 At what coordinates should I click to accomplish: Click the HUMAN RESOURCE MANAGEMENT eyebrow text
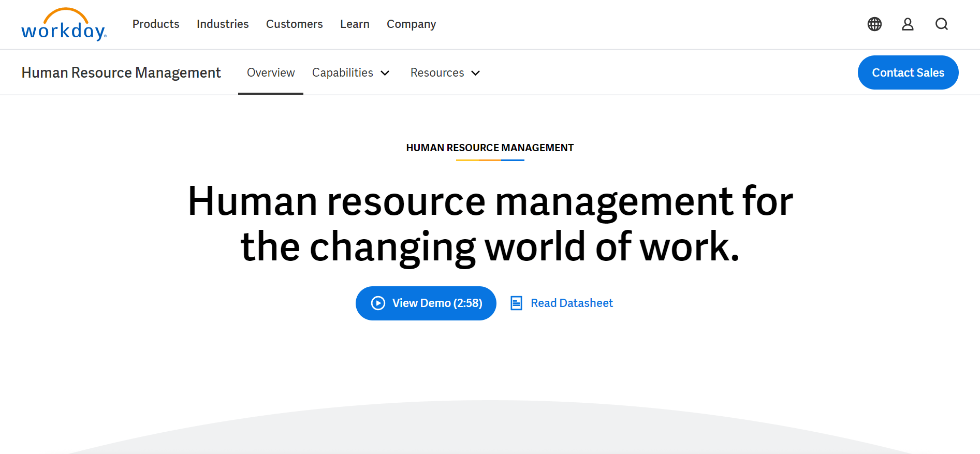tap(490, 148)
